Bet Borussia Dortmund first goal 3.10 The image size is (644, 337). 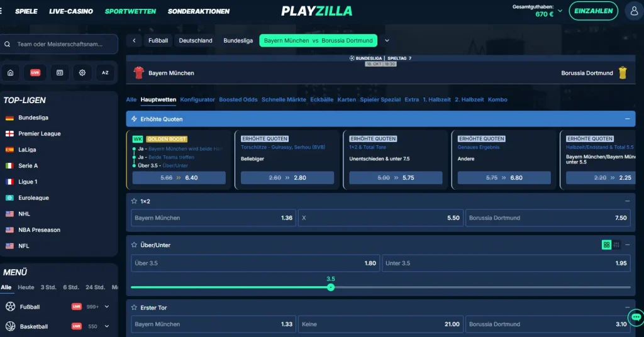[548, 324]
